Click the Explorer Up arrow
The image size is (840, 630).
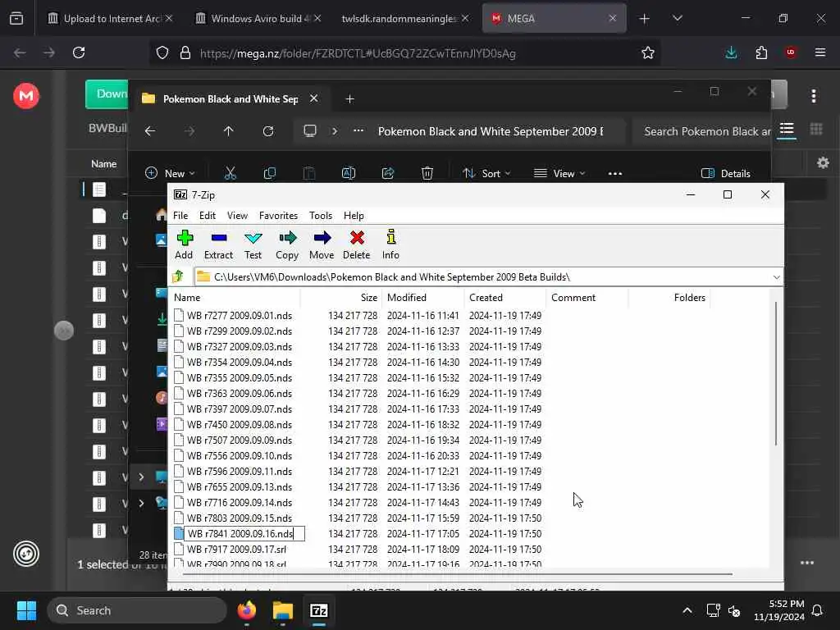228,131
